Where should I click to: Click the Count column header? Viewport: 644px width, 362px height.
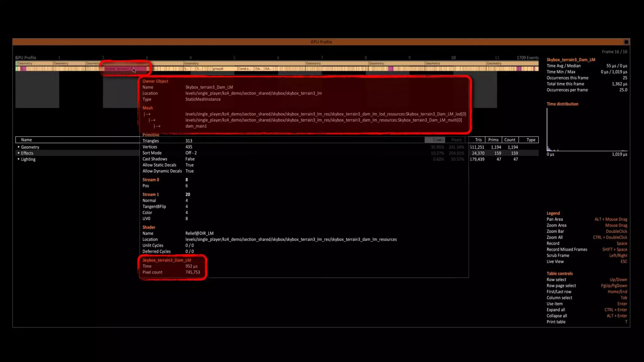point(509,140)
